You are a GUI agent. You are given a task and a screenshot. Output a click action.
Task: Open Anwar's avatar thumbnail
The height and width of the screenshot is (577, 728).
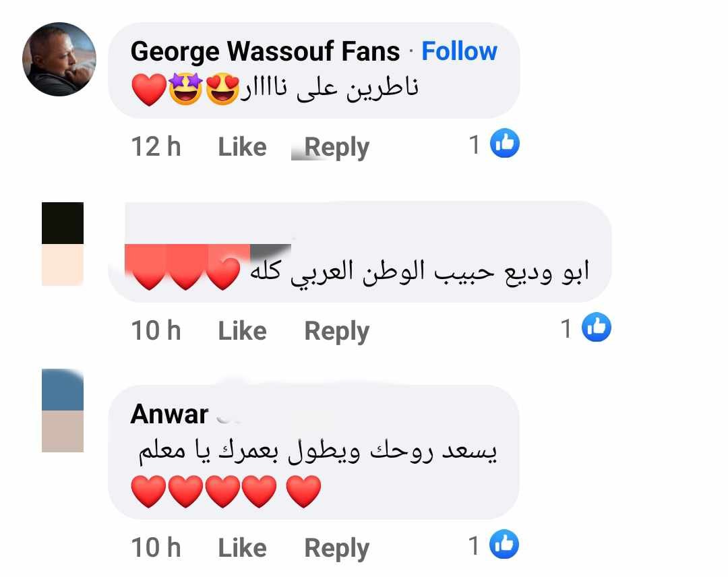63,411
